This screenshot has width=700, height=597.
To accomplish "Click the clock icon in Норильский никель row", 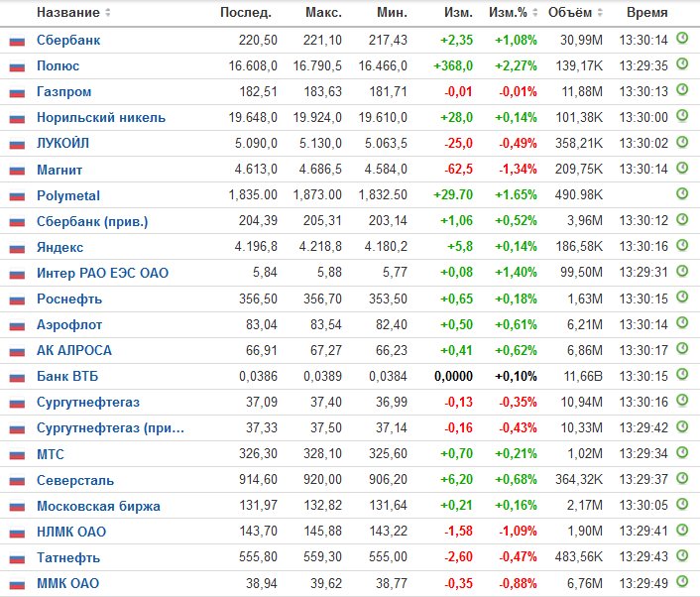I will [x=682, y=116].
